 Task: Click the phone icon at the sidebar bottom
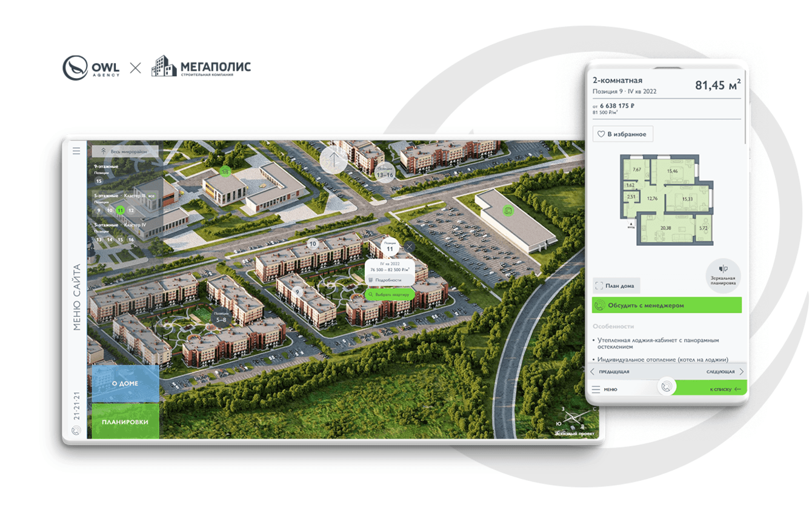(x=76, y=431)
